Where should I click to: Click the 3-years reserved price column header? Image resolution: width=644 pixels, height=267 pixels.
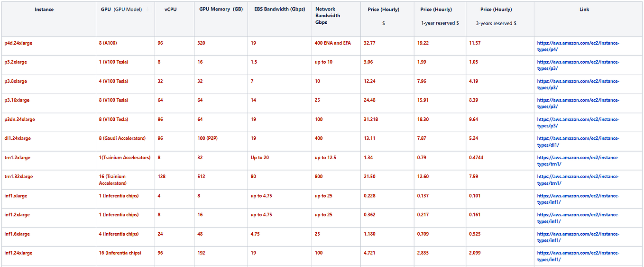[x=496, y=16]
